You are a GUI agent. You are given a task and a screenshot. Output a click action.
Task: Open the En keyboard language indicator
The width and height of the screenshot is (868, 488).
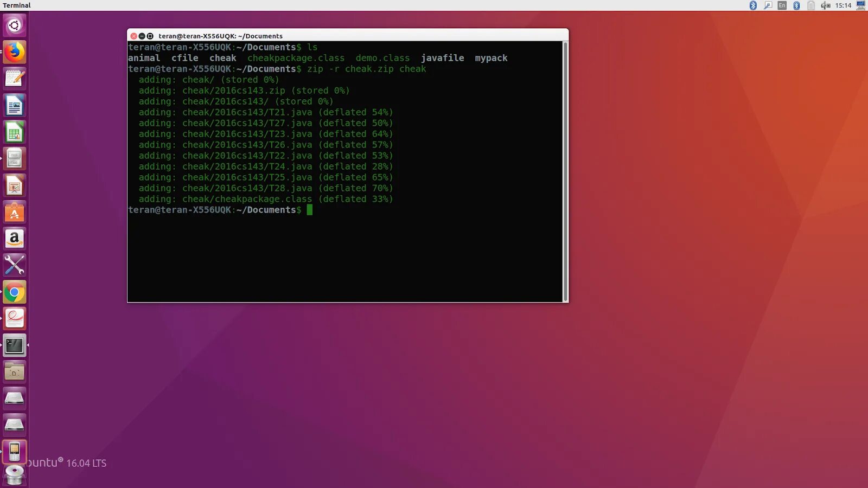pyautogui.click(x=782, y=5)
